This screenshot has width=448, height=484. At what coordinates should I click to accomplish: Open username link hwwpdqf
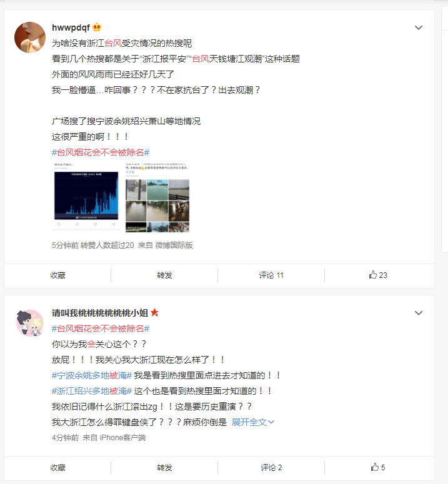[x=71, y=27]
